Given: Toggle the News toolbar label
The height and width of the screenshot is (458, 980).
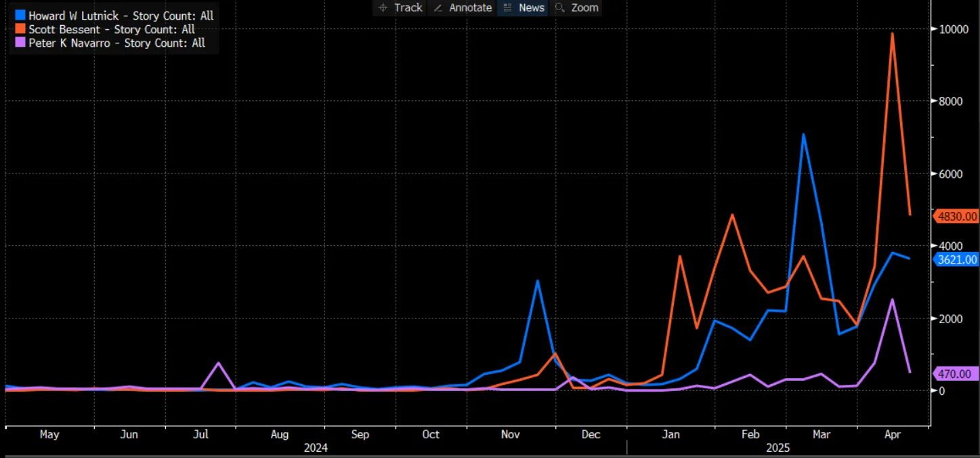Looking at the screenshot, I should [531, 7].
